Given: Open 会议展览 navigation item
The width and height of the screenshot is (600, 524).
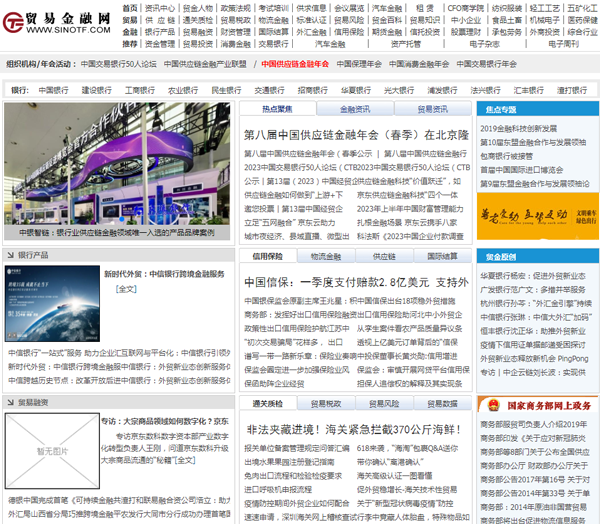Looking at the screenshot, I should pos(349,8).
